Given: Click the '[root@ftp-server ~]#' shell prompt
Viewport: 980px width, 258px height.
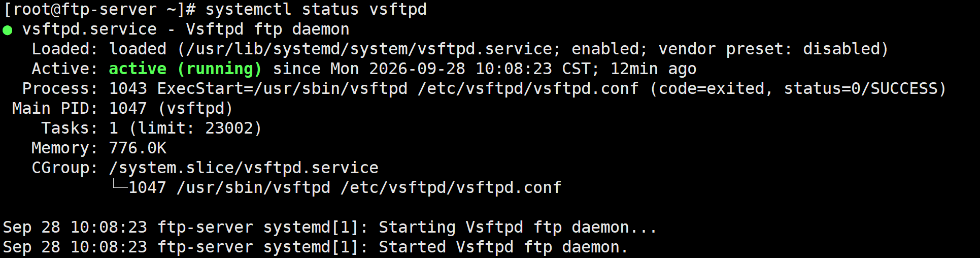Looking at the screenshot, I should (99, 10).
